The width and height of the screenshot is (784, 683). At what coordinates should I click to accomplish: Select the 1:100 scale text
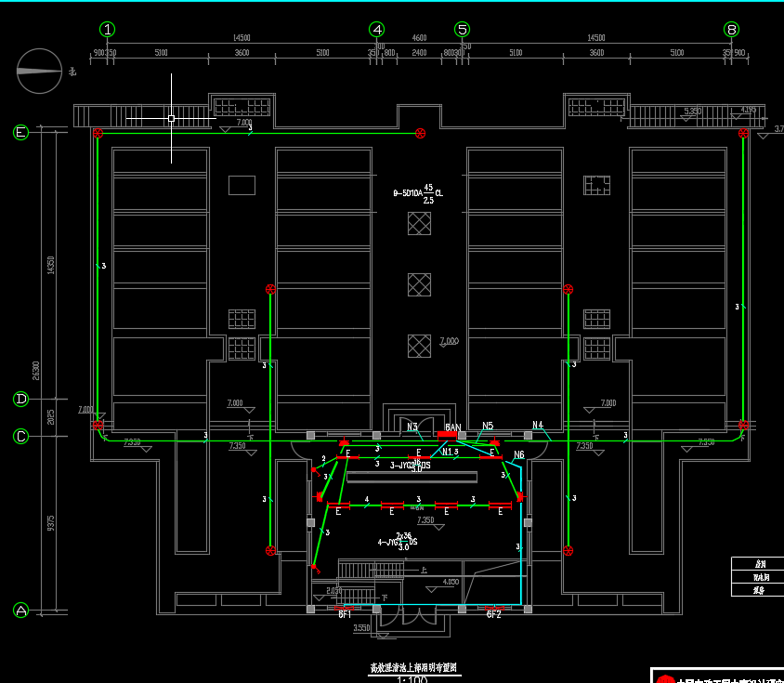tap(412, 679)
